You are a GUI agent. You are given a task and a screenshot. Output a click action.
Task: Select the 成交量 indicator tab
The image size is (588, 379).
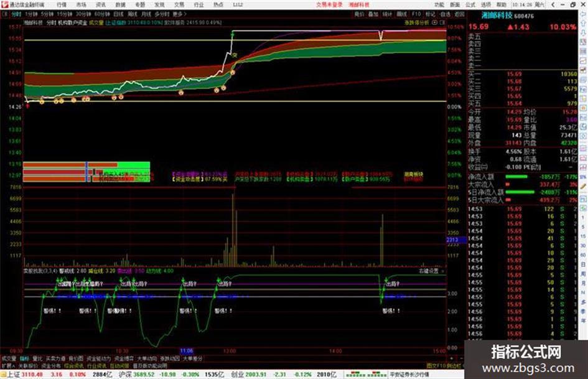pyautogui.click(x=9, y=358)
